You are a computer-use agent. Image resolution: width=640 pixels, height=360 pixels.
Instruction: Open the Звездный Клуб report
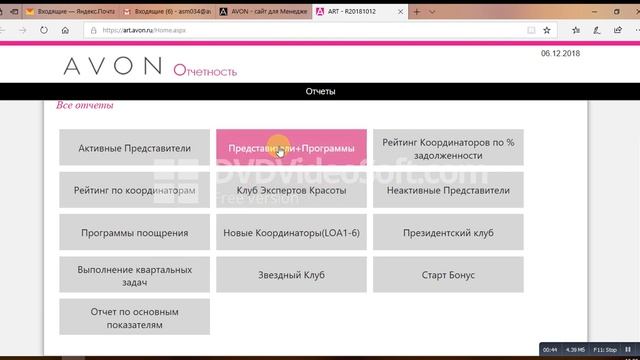pyautogui.click(x=291, y=275)
